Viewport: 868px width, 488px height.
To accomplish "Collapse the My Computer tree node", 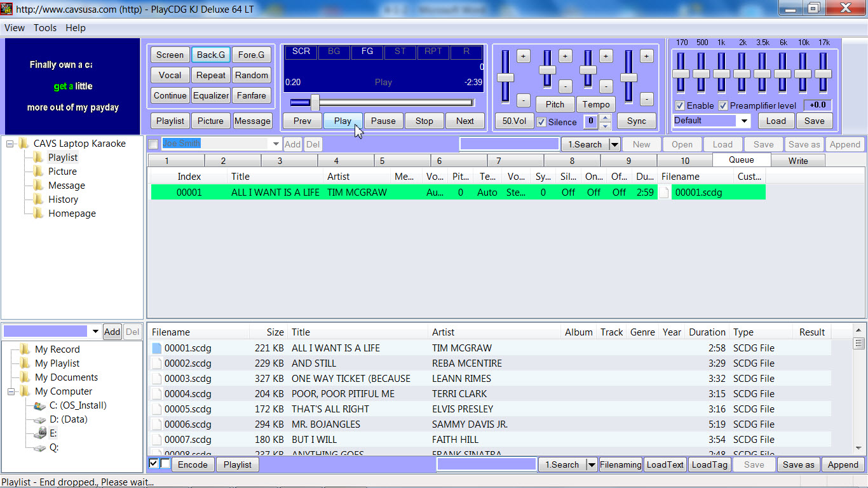I will [x=11, y=391].
